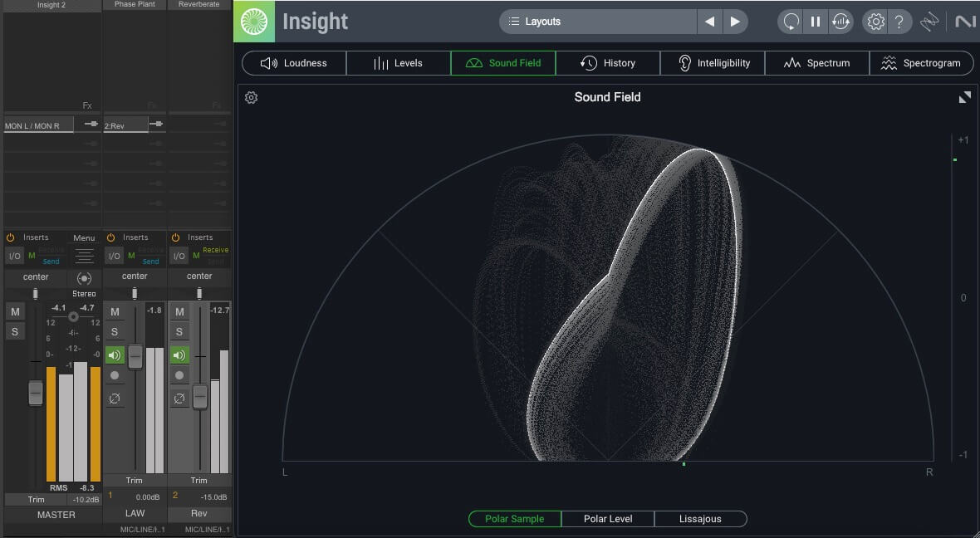Open the Insight global settings gear
The image size is (980, 538).
pos(875,22)
